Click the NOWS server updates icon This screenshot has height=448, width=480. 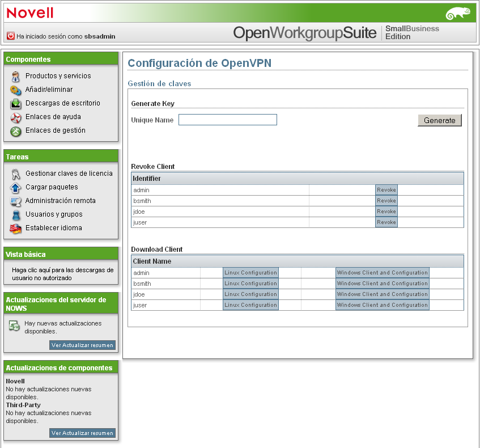coord(14,326)
